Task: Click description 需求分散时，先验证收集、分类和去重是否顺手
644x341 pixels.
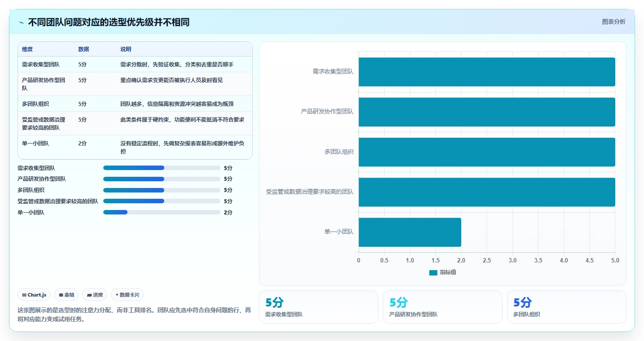Action: pyautogui.click(x=177, y=65)
